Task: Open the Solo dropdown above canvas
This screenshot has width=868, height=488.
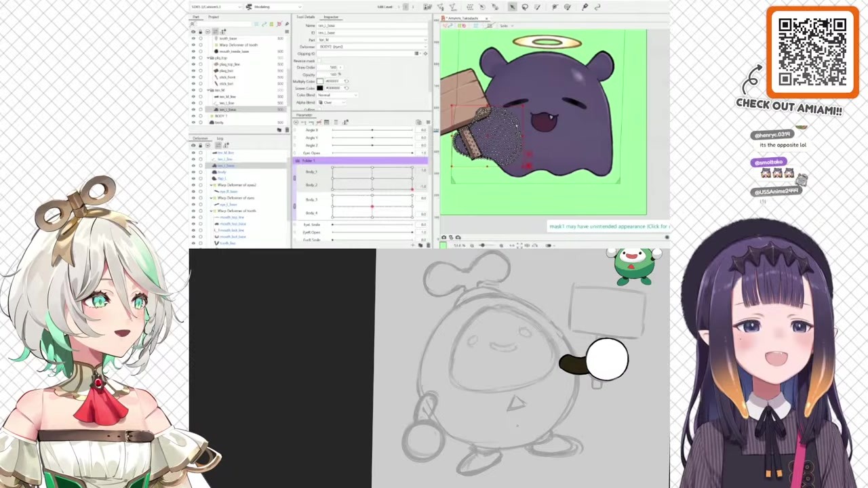Action: [507, 26]
